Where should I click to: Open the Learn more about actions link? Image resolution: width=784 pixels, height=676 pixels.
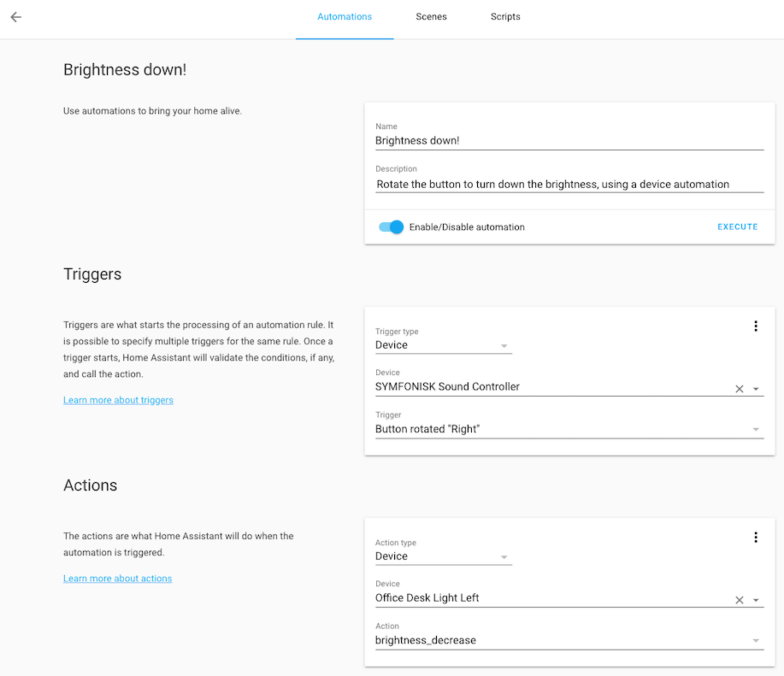tap(117, 579)
